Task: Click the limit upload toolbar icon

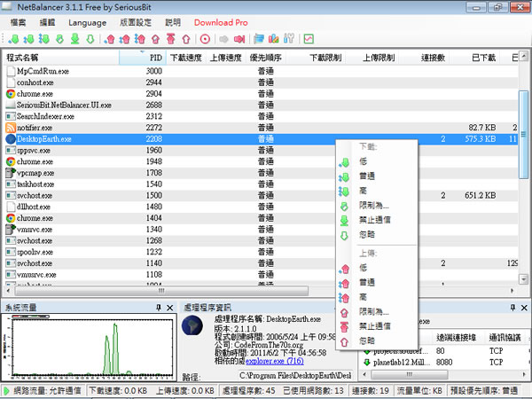Action: [155, 39]
